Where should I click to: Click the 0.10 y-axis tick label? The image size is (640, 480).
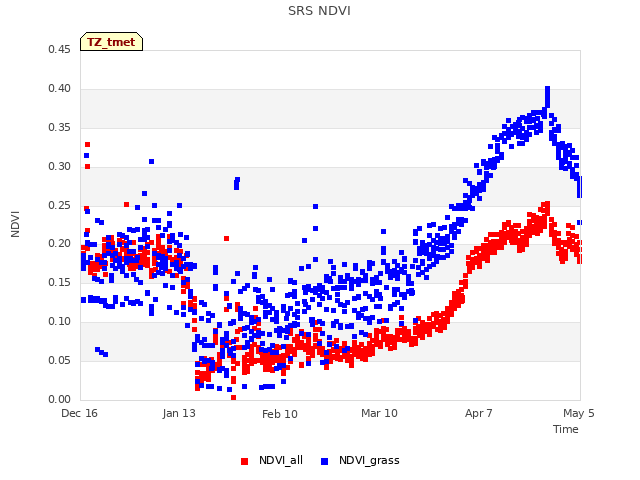[x=59, y=322]
